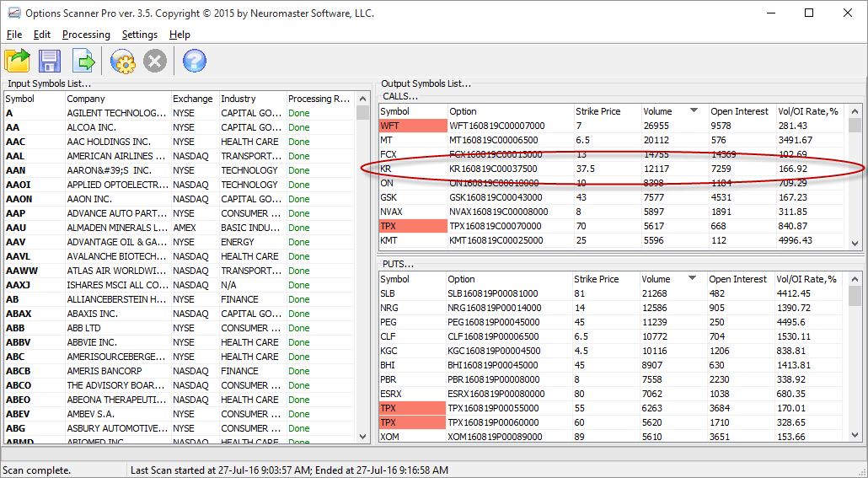This screenshot has width=868, height=478.
Task: Select AMERICAN AIRLINES input row
Action: [x=179, y=156]
